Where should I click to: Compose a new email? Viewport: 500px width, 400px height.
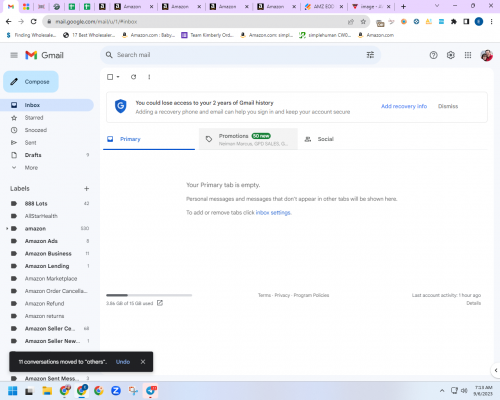31,82
